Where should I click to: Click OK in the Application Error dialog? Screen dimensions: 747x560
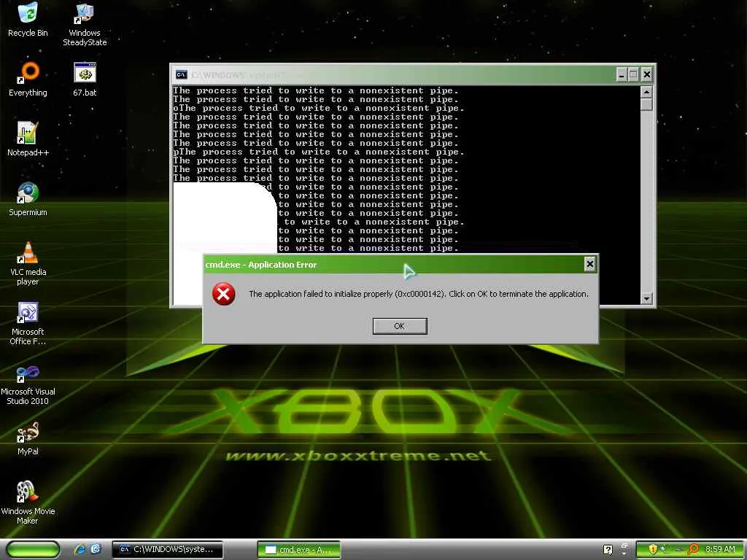tap(400, 326)
